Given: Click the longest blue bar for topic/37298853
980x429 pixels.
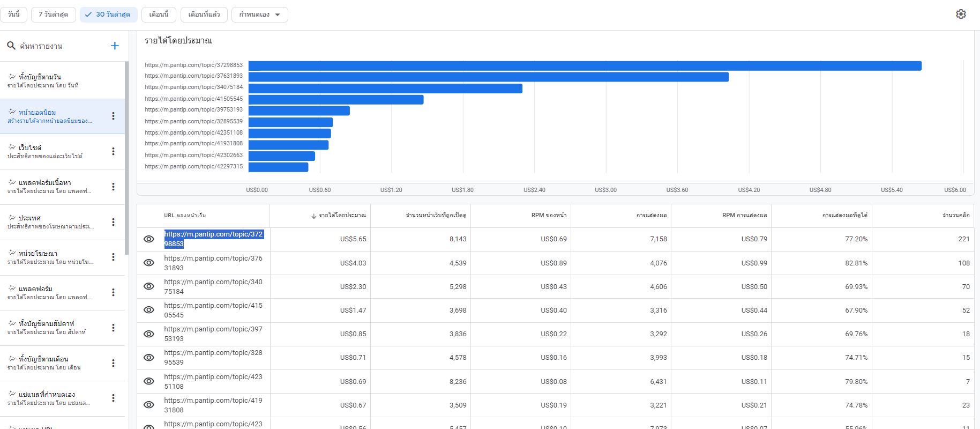Looking at the screenshot, I should tap(585, 65).
